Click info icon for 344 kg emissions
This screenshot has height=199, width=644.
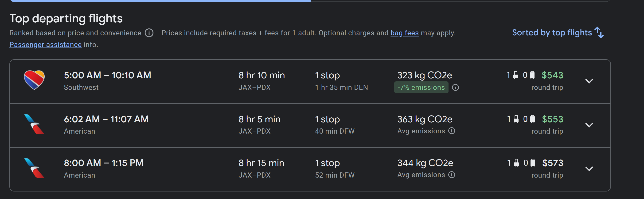(452, 175)
